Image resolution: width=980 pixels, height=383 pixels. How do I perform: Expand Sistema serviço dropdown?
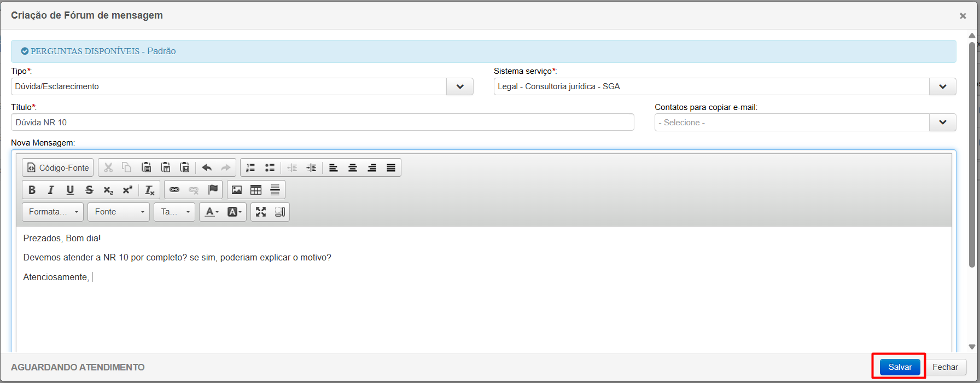tap(942, 86)
